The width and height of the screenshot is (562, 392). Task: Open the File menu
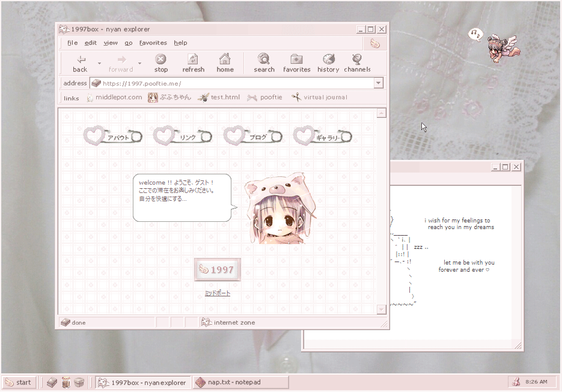point(72,43)
